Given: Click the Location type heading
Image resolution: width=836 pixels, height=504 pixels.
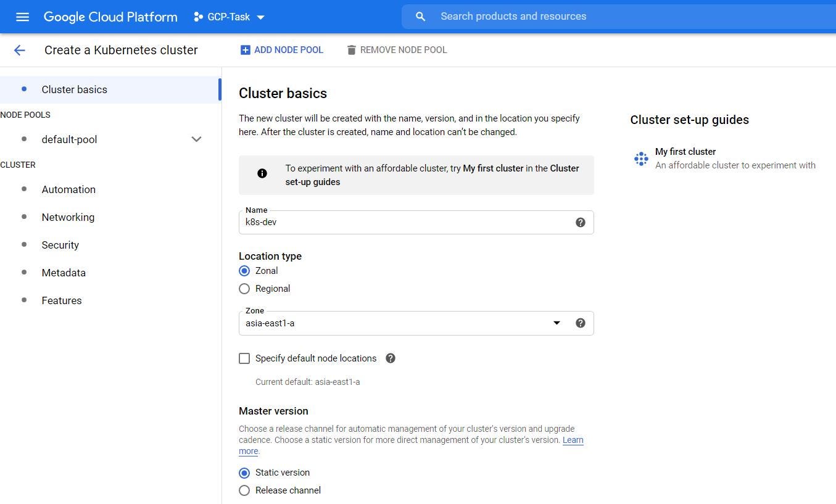Looking at the screenshot, I should [270, 256].
